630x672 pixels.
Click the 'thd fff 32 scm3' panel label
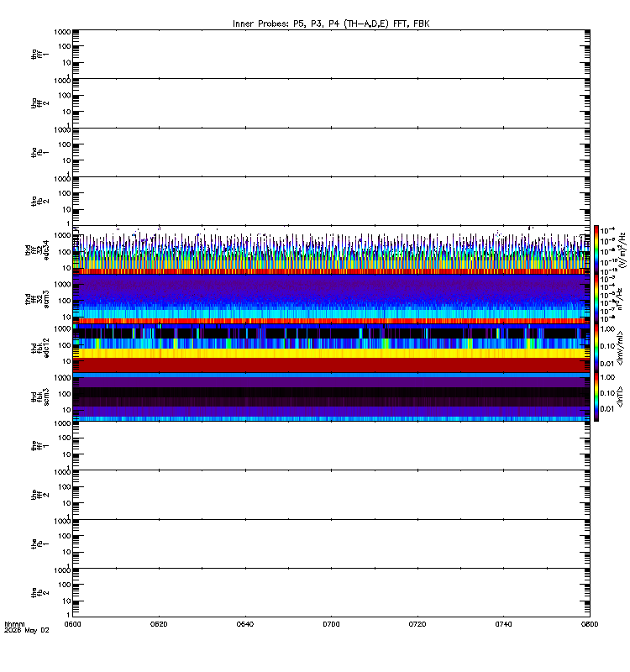tap(37, 299)
